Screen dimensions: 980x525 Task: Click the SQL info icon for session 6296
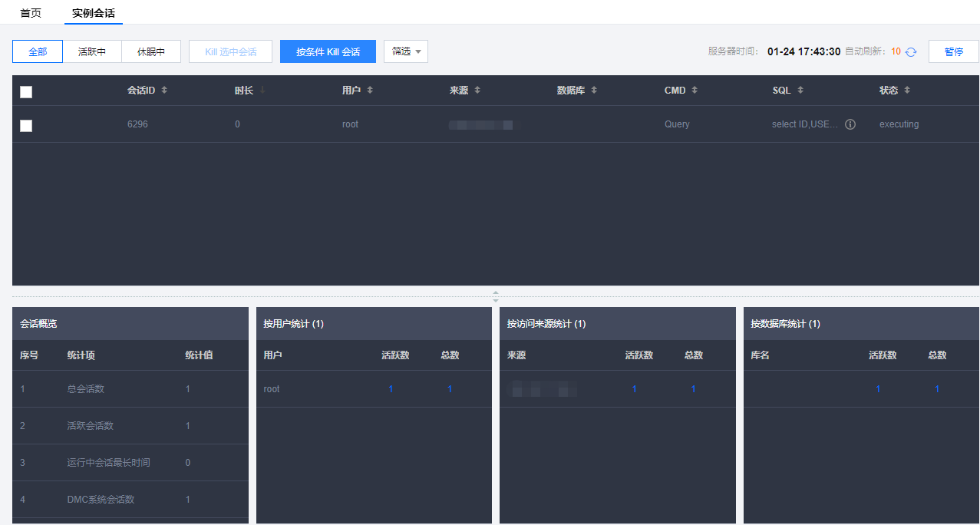(x=850, y=124)
